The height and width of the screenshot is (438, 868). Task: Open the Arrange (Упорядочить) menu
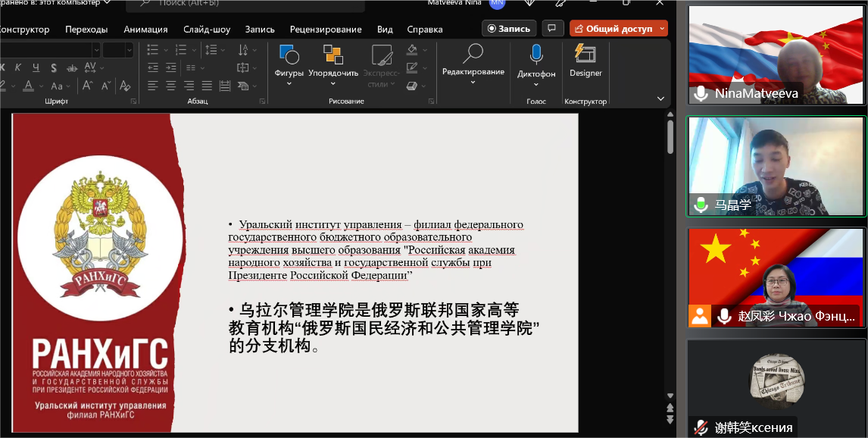(333, 66)
